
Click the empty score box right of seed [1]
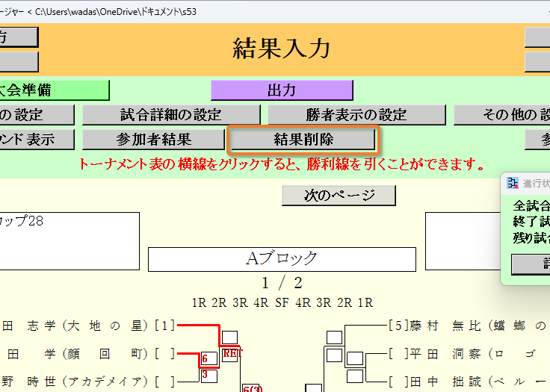tap(229, 337)
